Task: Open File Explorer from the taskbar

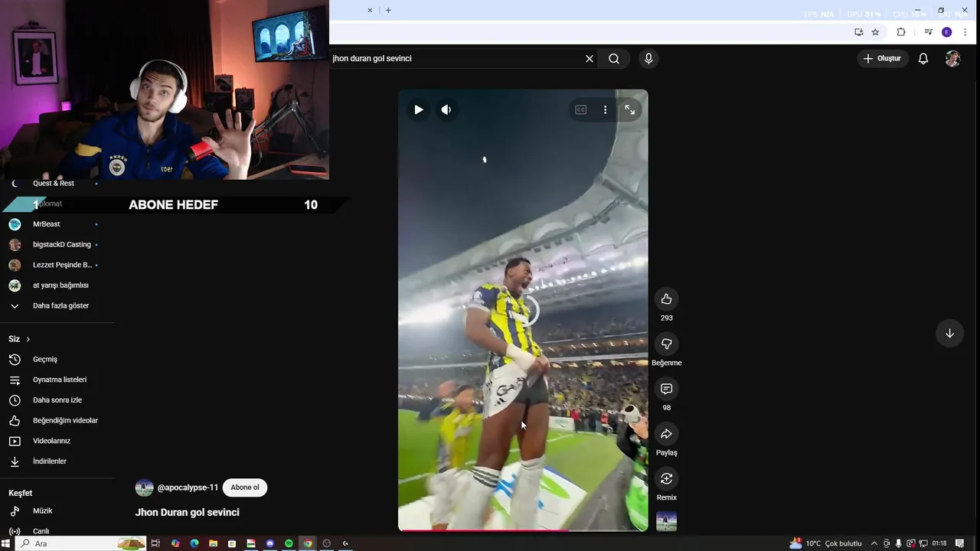Action: pyautogui.click(x=213, y=543)
